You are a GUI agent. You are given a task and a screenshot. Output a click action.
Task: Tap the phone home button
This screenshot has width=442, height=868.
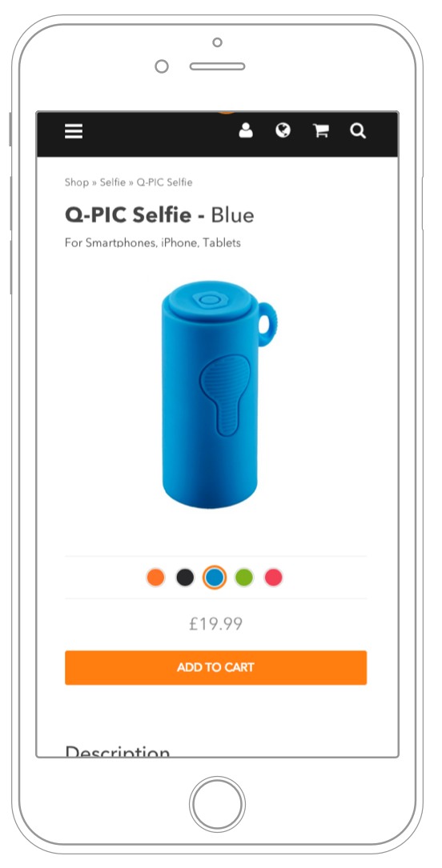[217, 804]
